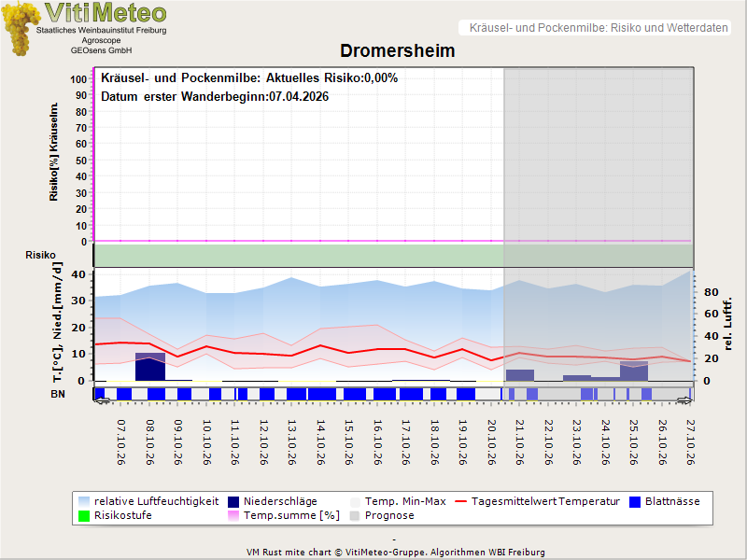Click the date label 07.10.26
This screenshot has height=560, width=747.
tap(121, 441)
